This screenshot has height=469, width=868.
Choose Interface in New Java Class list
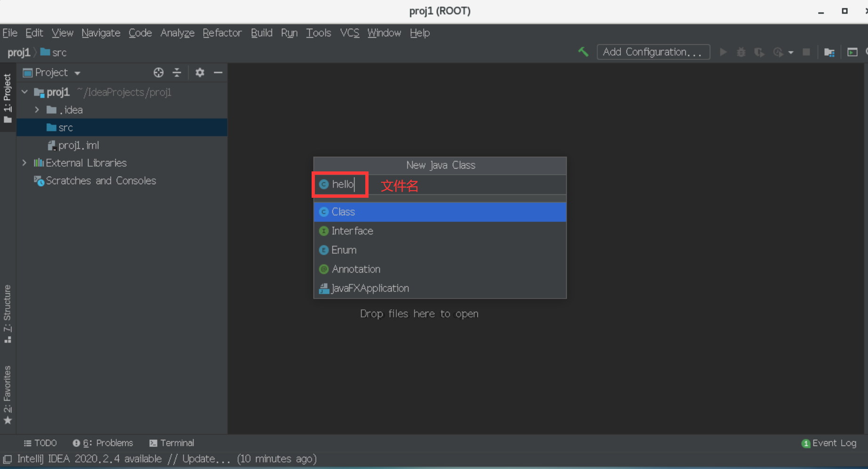[x=440, y=231]
